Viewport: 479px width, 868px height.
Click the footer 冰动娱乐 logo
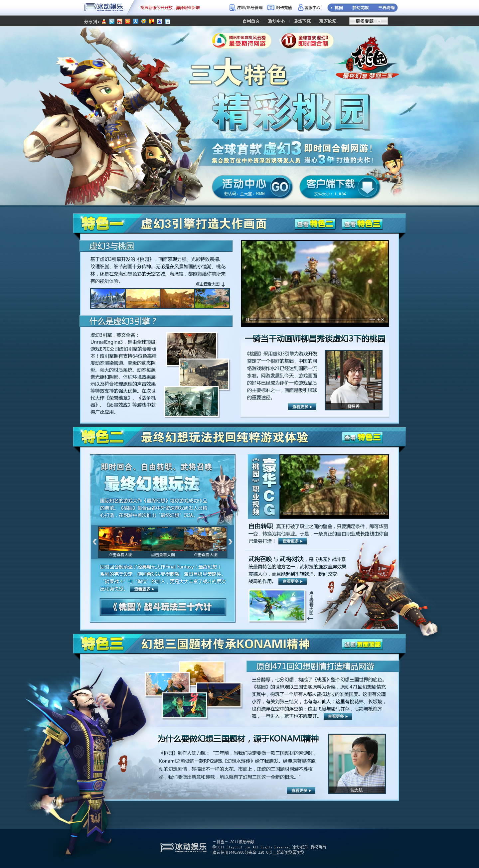tap(183, 847)
